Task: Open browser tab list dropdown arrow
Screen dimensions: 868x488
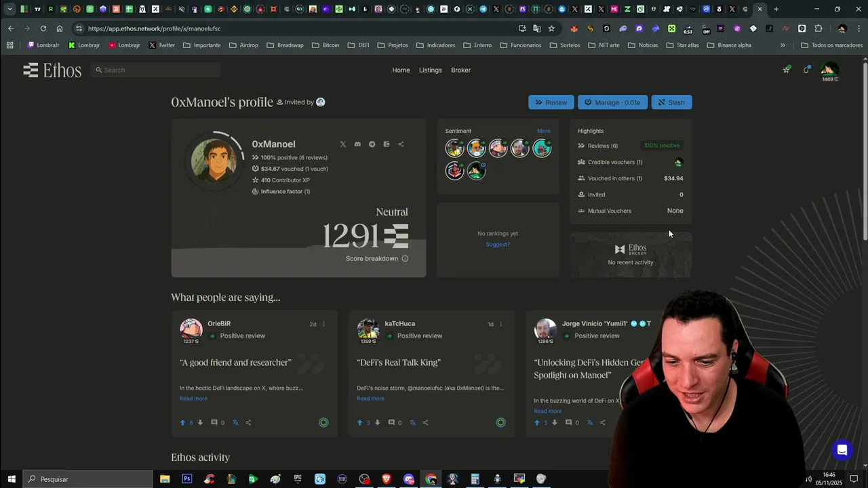Action: (9, 9)
